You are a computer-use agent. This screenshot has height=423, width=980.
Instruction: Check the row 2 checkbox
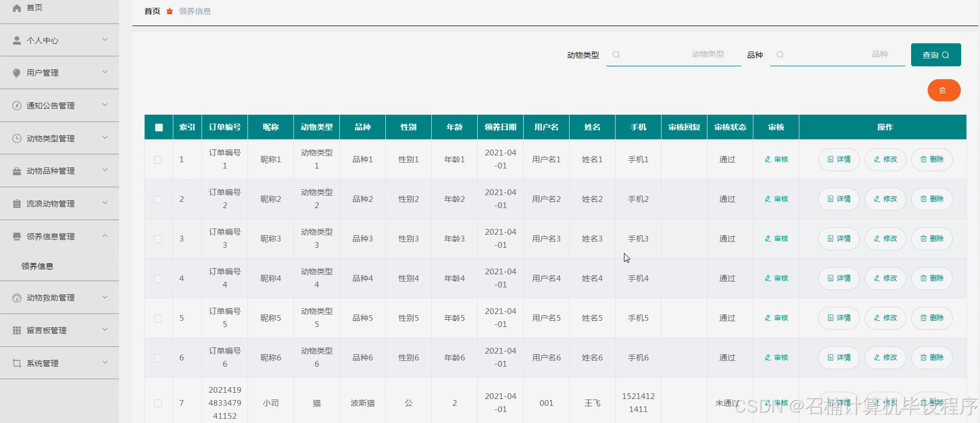click(x=158, y=200)
